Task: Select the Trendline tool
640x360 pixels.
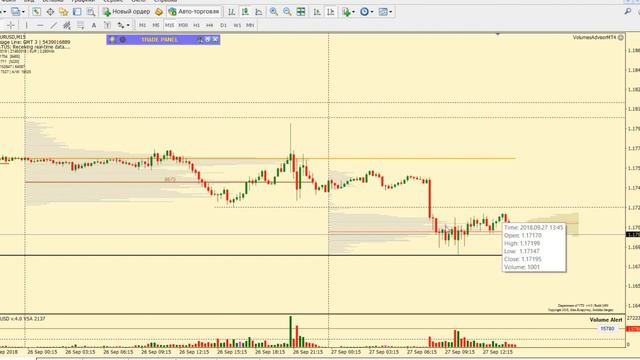Action: coord(53,25)
